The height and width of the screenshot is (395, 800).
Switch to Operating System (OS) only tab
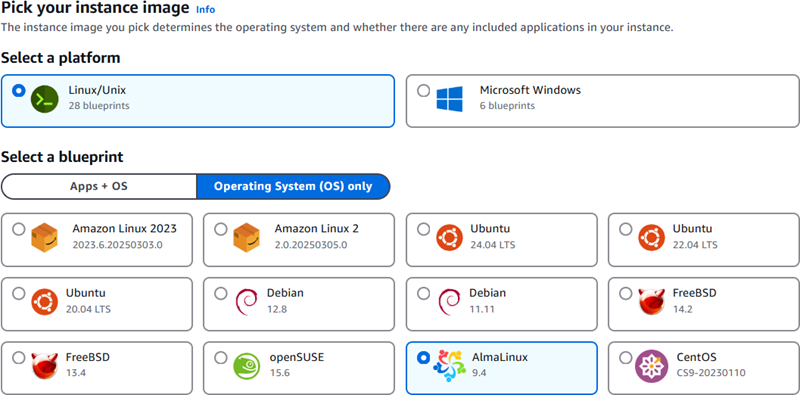293,186
